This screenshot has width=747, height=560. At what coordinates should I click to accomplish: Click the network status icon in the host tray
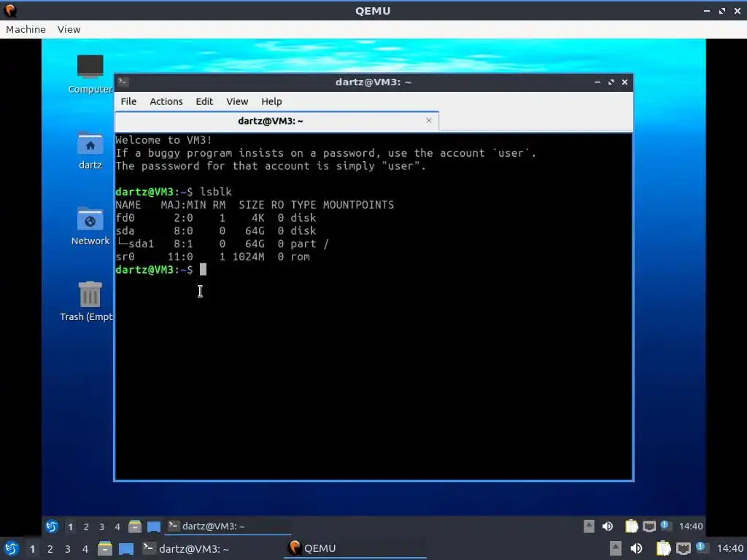pyautogui.click(x=684, y=548)
